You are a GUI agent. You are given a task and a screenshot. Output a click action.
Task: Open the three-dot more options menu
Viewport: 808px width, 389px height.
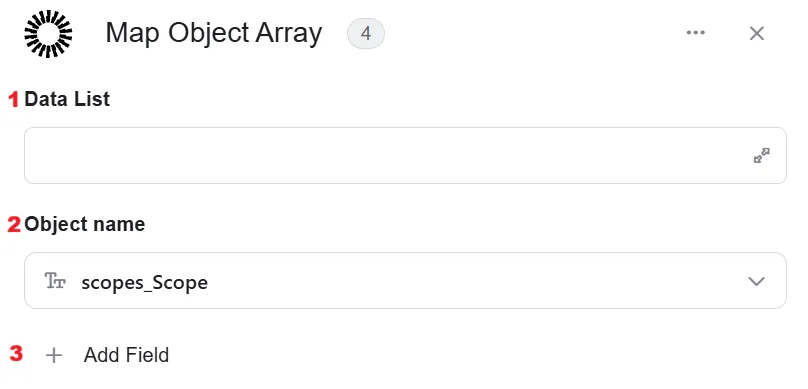click(x=695, y=33)
